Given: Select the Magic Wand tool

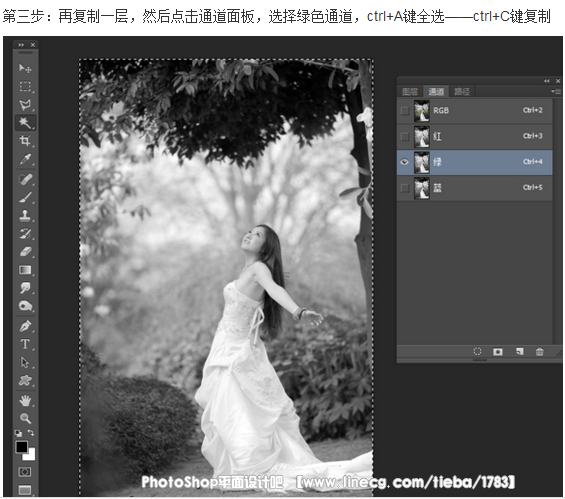Looking at the screenshot, I should [25, 122].
